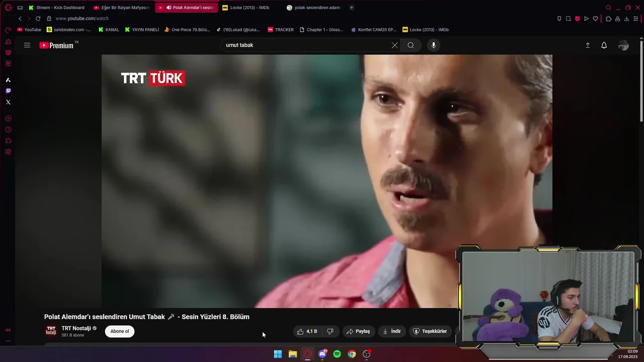Open Chapter 1 - Gloss bookmark
Viewport: 644px width, 362px height.
[x=321, y=30]
